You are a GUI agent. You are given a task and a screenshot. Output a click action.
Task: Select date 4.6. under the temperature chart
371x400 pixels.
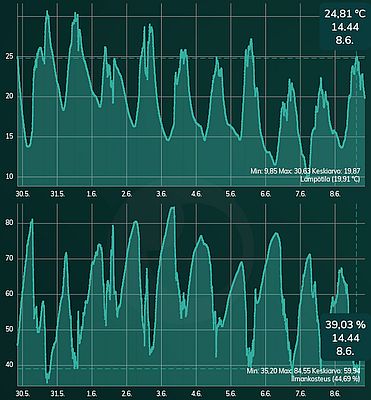click(x=196, y=194)
